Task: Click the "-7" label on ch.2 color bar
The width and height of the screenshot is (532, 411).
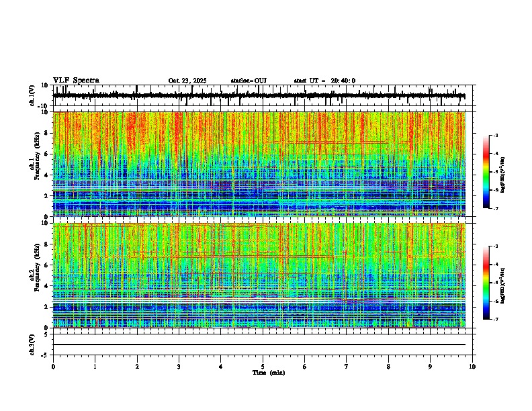Action: click(x=496, y=319)
